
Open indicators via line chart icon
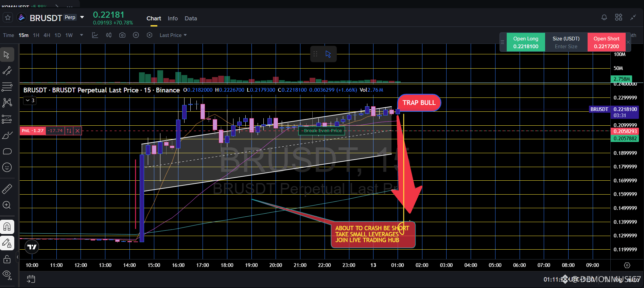pyautogui.click(x=95, y=35)
